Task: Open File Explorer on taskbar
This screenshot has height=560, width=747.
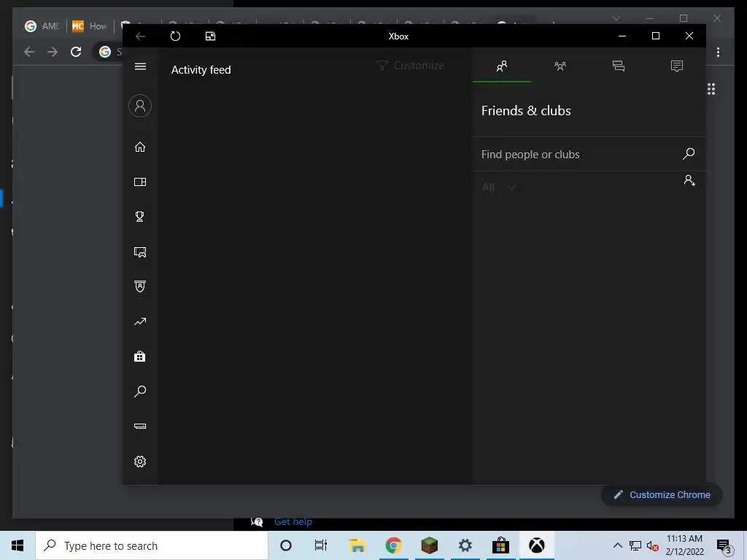Action: pyautogui.click(x=357, y=545)
